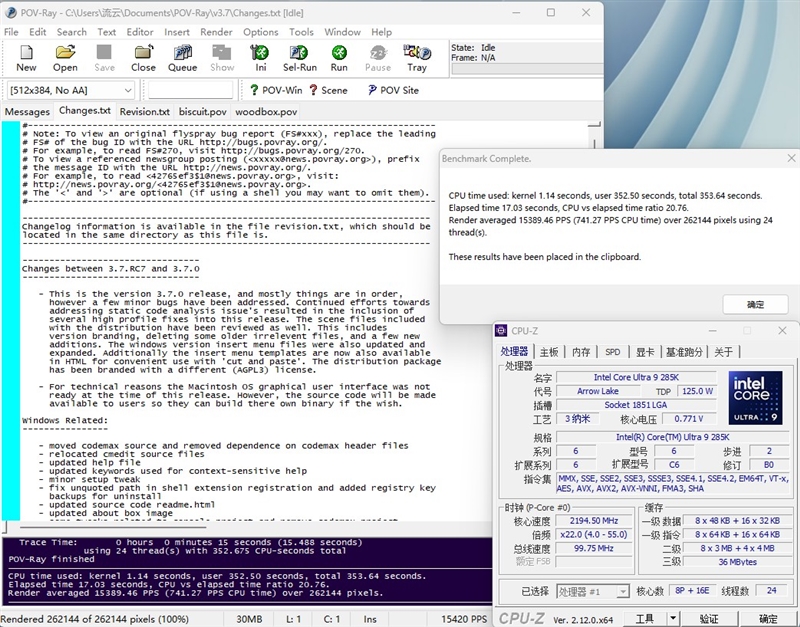800x627 pixels.
Task: Open the POV Site link
Action: (x=393, y=90)
